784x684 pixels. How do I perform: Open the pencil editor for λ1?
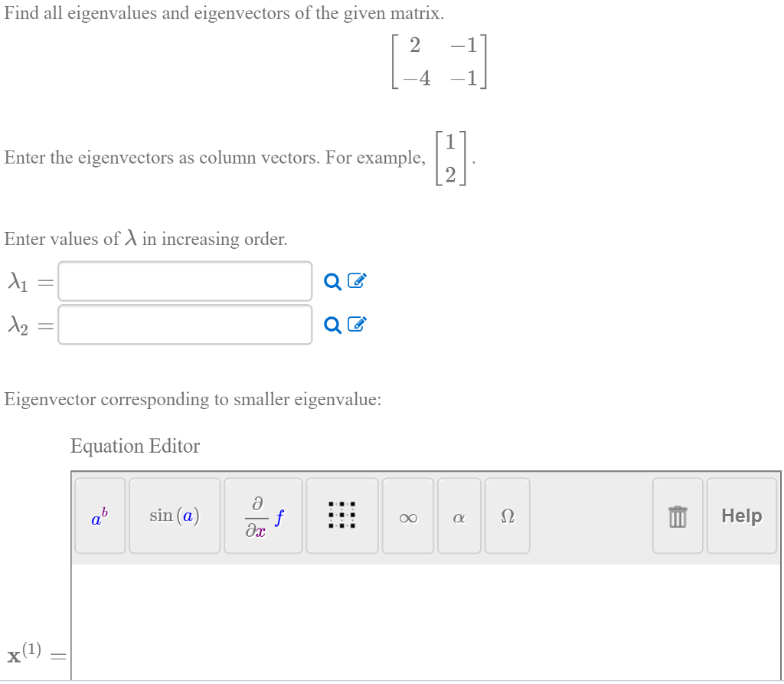[x=356, y=281]
